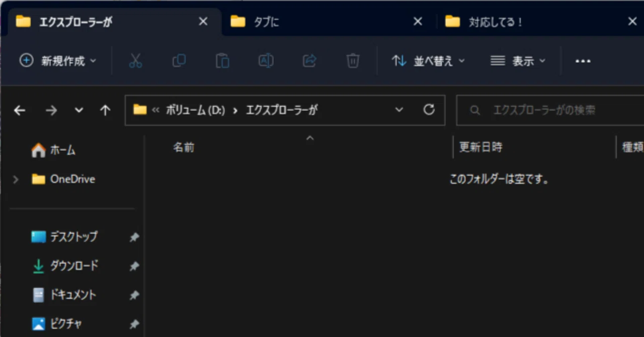Click the Paste clipboard icon
The width and height of the screenshot is (644, 337).
222,61
